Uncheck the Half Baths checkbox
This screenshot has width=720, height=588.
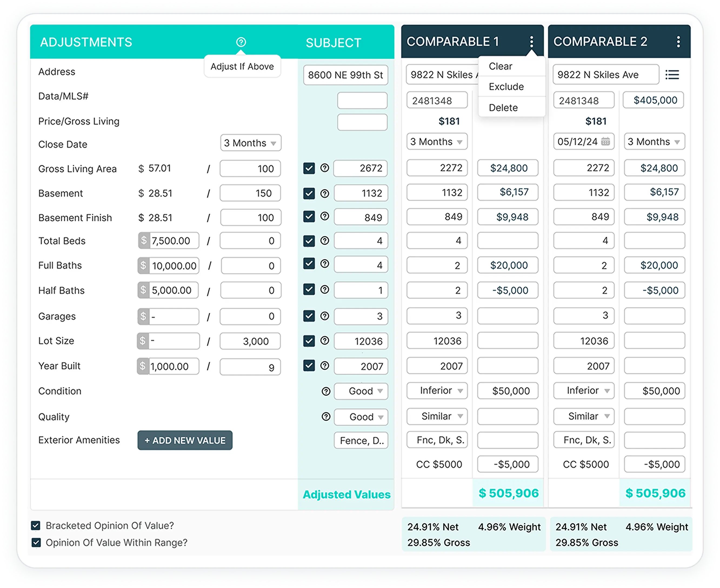pos(309,290)
